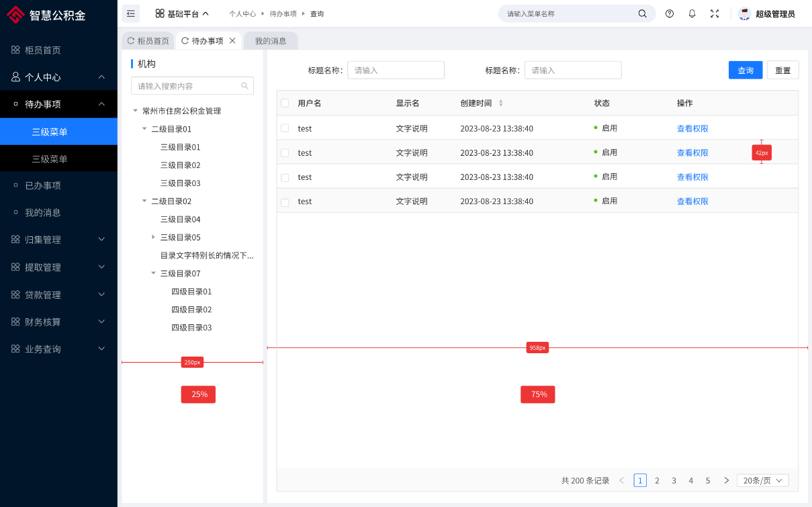The height and width of the screenshot is (507, 812).
Task: Open 已办事项 in the sidebar
Action: tap(43, 185)
